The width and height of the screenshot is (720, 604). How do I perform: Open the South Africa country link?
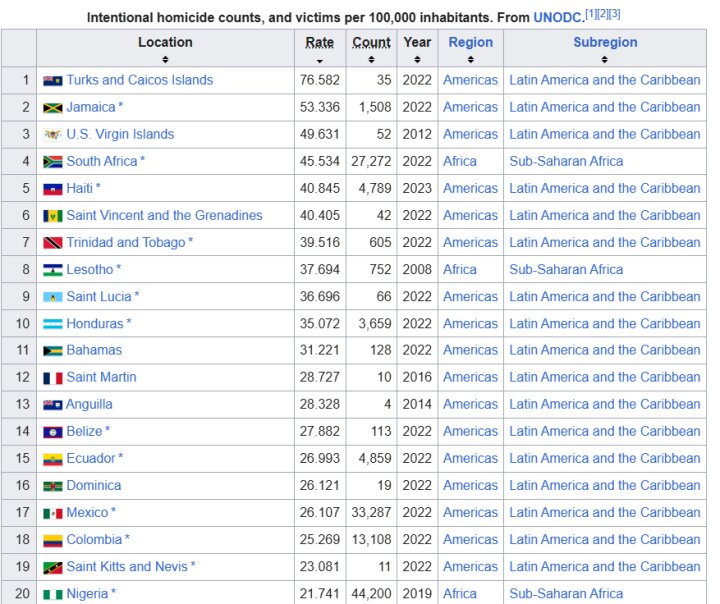coord(102,161)
